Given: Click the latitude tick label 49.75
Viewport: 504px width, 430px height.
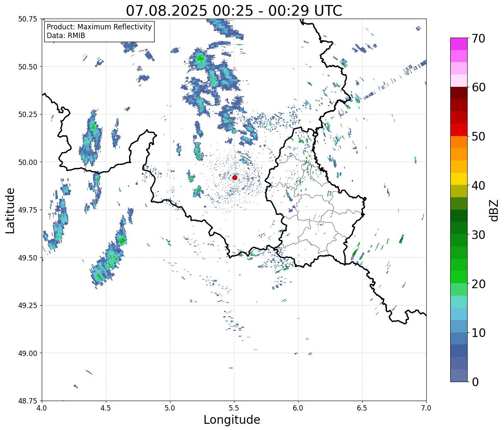Looking at the screenshot, I should 28,210.
